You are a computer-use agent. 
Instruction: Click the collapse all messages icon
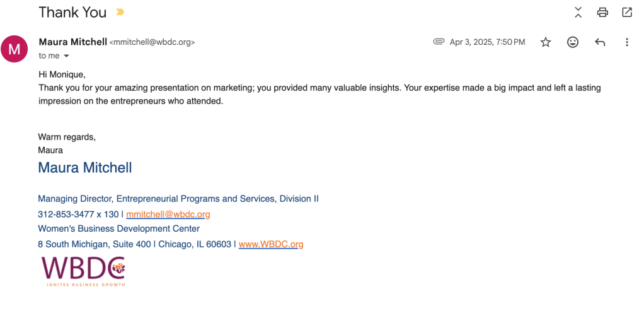578,12
